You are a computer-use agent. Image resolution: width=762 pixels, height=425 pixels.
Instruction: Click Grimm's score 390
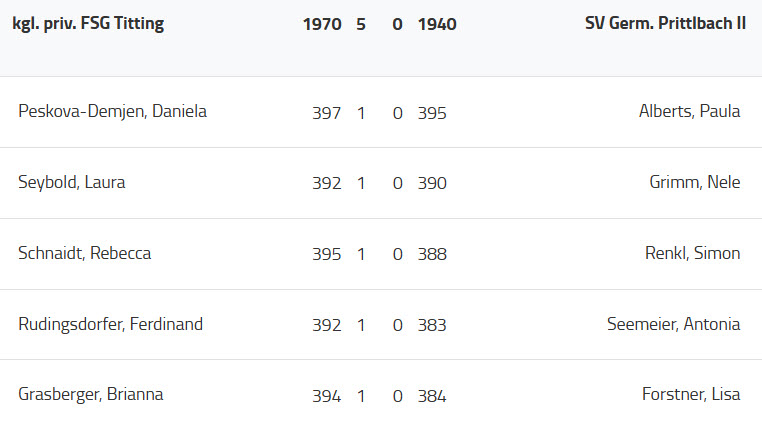[x=432, y=184]
